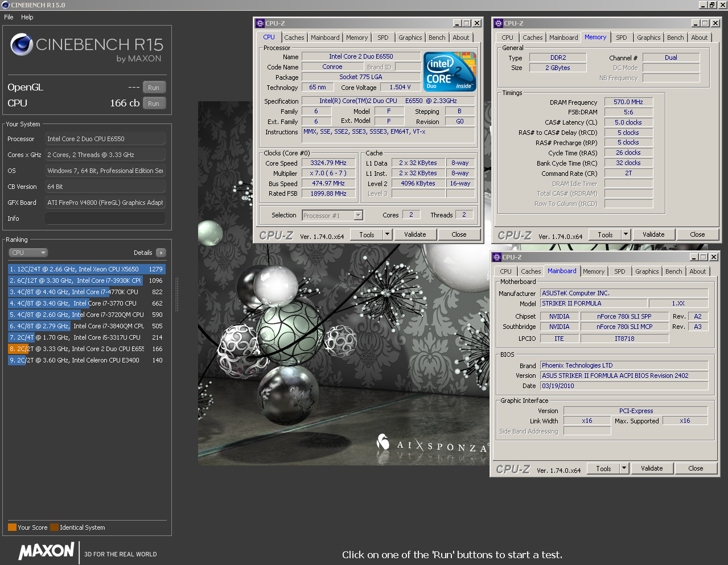This screenshot has height=565, width=728.
Task: Click DRAM Frequency value 570.0 MHz
Action: pos(628,102)
